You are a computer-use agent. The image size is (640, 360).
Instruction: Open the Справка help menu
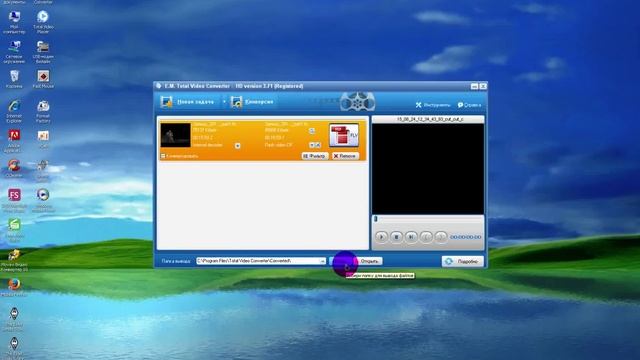(x=469, y=105)
